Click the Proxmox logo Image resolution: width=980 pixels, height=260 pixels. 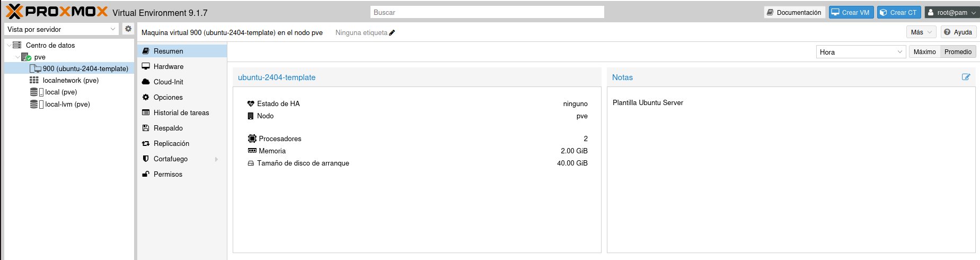pos(57,12)
